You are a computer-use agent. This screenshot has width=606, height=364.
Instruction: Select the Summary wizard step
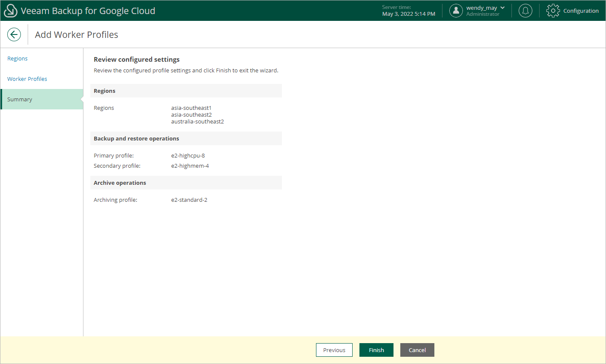[x=42, y=99]
